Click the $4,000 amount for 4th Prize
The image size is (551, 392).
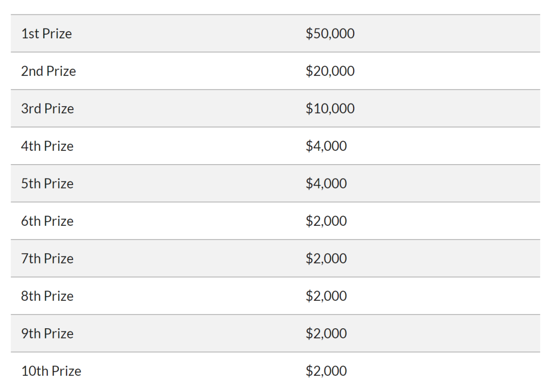[x=326, y=146]
